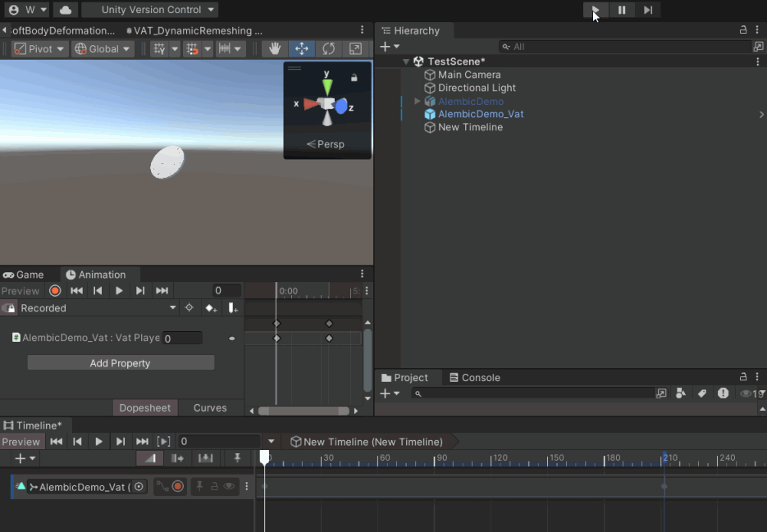Toggle the Scene gizmo lock

coord(354,78)
